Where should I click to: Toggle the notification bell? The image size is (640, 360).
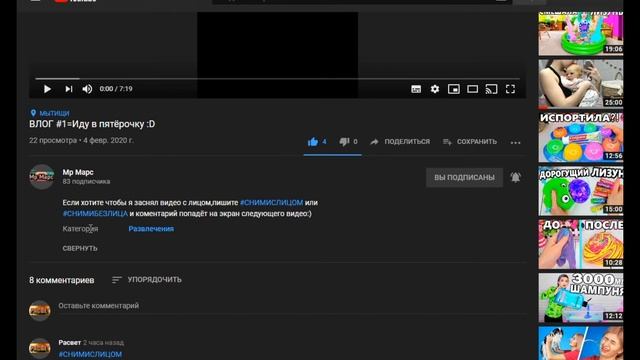click(x=516, y=177)
